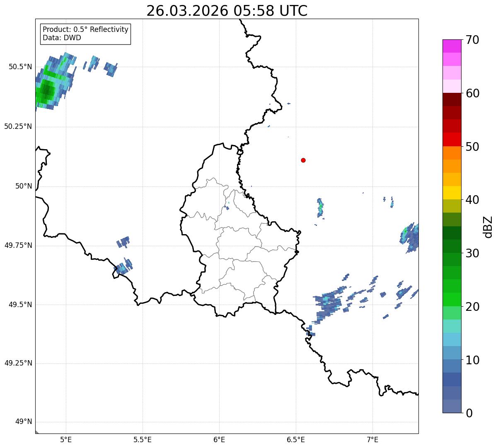Click the dBZ colorbar axis label
This screenshot has height=448, width=498.
click(x=488, y=226)
